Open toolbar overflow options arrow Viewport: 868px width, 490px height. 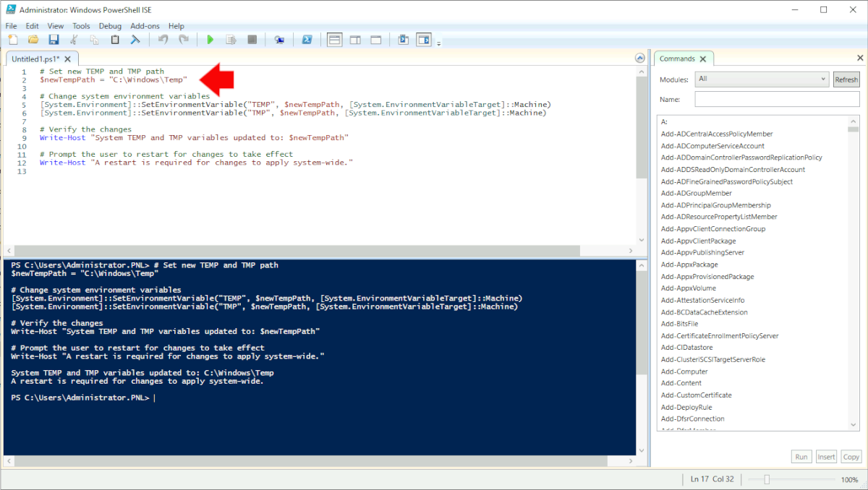click(438, 43)
